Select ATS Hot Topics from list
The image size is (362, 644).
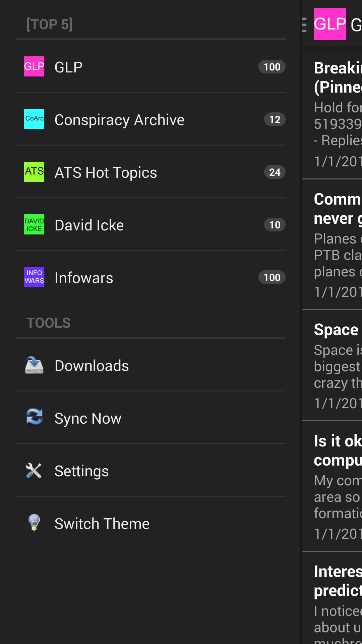(106, 173)
